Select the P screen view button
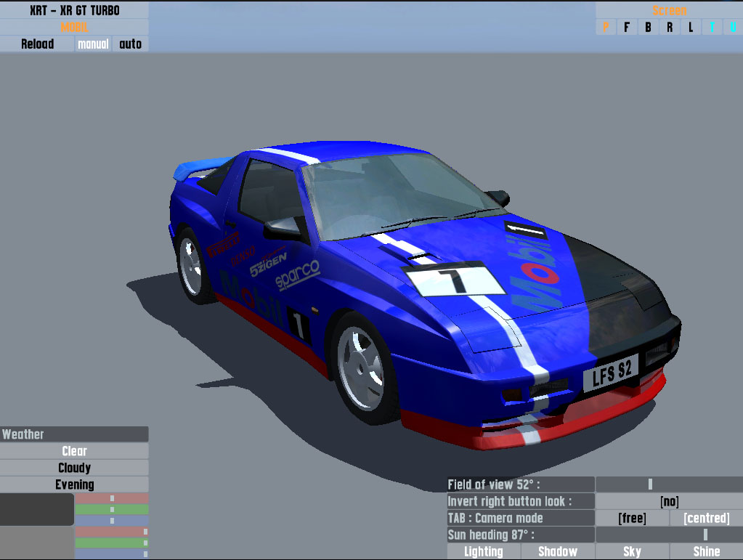Image resolution: width=743 pixels, height=560 pixels. [606, 28]
